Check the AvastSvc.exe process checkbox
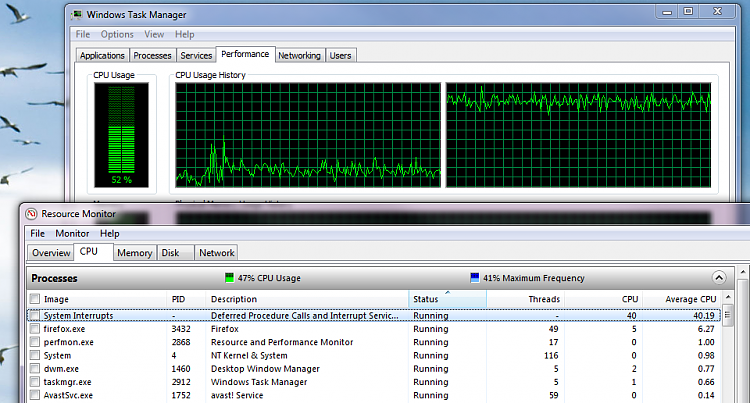This screenshot has height=403, width=750. pyautogui.click(x=35, y=395)
